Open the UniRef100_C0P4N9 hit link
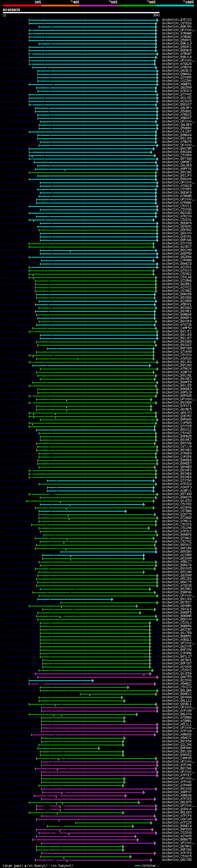The image size is (197, 868). (177, 260)
